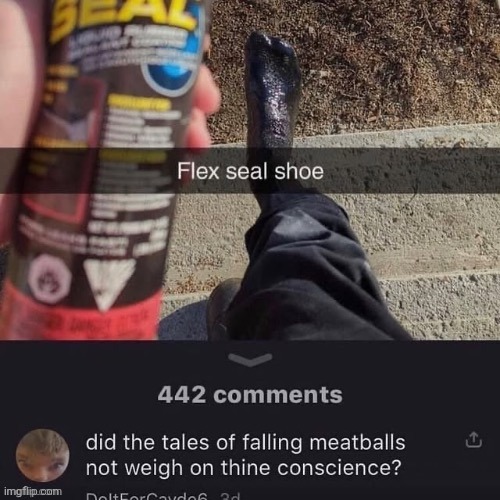500x500 pixels.
Task: Select the falling meatballs comment text
Action: (245, 455)
